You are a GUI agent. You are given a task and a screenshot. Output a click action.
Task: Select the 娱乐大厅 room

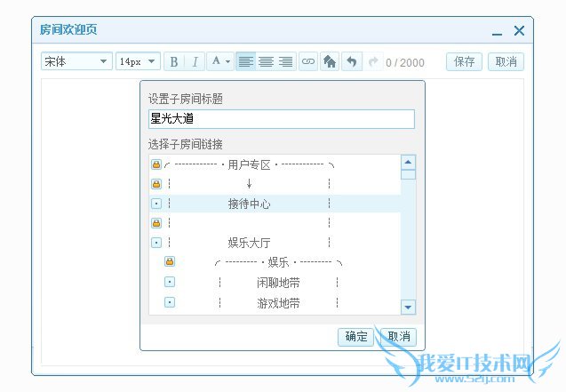275,243
